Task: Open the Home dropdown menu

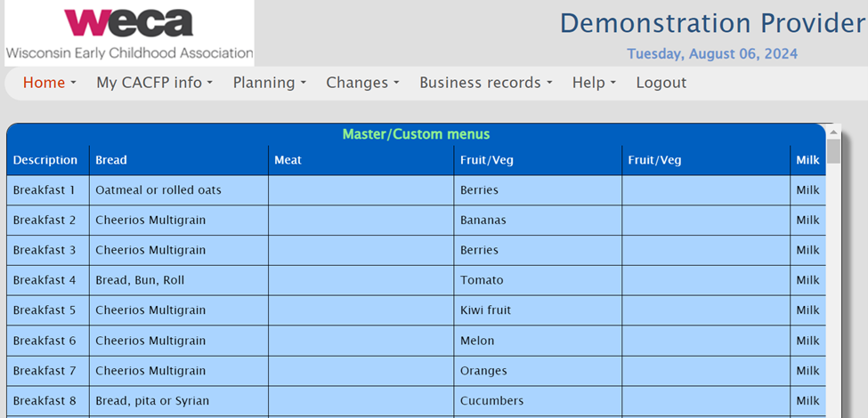Action: [49, 83]
